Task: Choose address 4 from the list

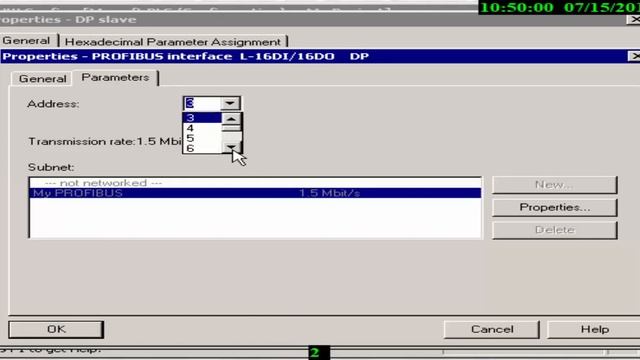Action: coord(202,128)
